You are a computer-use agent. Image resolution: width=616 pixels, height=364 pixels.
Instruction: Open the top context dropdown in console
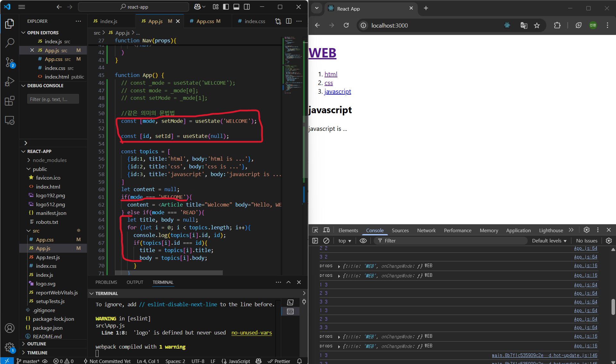click(x=345, y=241)
